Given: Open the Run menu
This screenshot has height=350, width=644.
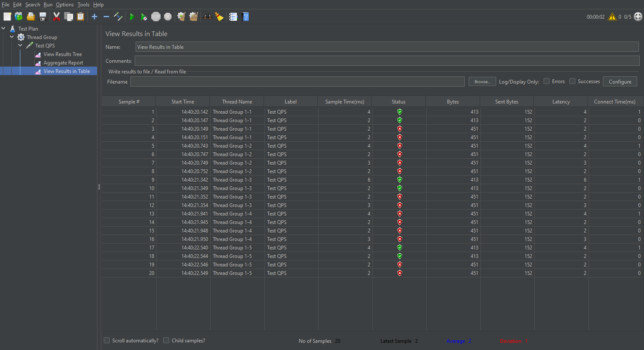Looking at the screenshot, I should 48,5.
